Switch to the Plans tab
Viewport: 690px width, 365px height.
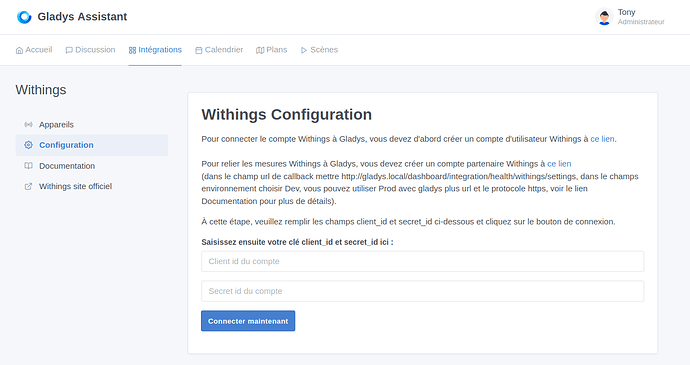coord(272,50)
